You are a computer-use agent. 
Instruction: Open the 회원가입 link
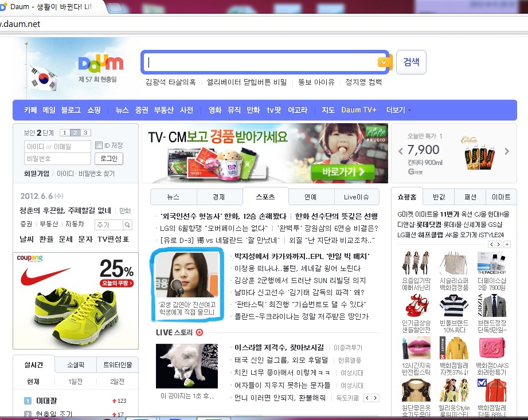[x=36, y=174]
